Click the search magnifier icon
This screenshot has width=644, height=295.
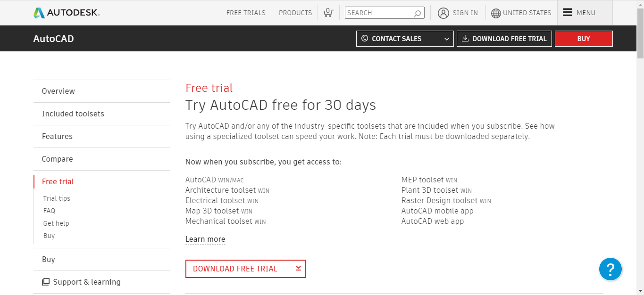(x=418, y=13)
